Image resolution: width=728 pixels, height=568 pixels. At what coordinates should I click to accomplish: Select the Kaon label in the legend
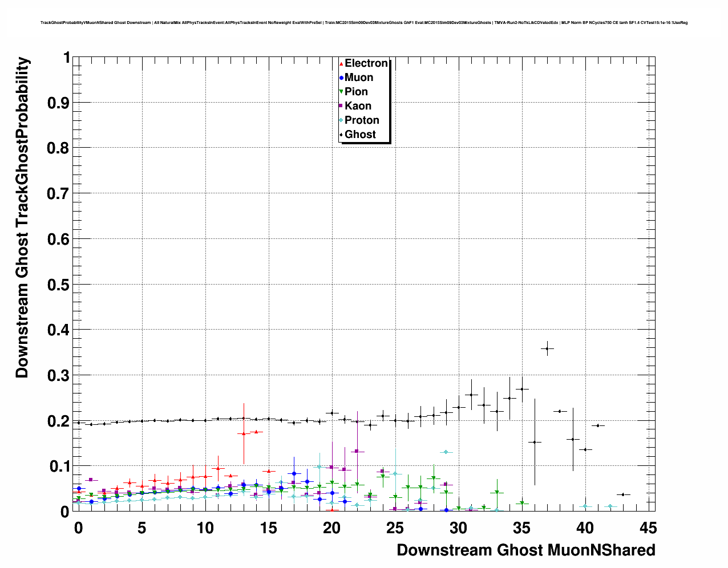tap(358, 106)
